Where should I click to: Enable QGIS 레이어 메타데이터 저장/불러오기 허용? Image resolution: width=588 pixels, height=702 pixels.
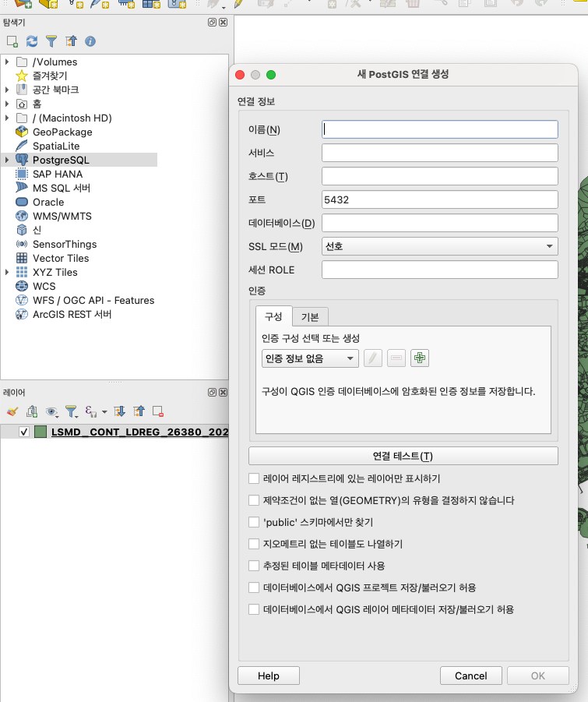click(x=254, y=609)
